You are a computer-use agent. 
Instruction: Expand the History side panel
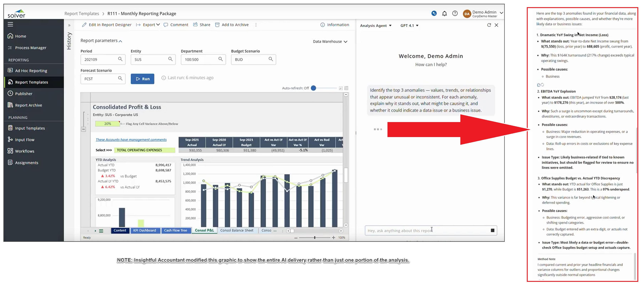[69, 25]
